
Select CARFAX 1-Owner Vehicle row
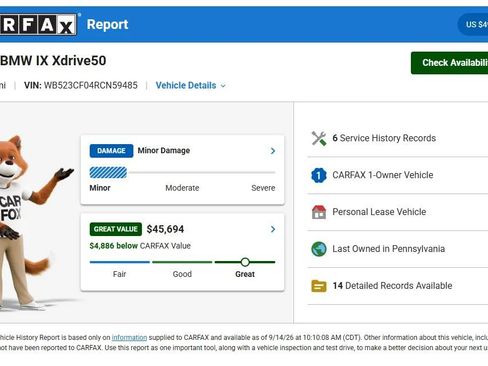tap(398, 175)
